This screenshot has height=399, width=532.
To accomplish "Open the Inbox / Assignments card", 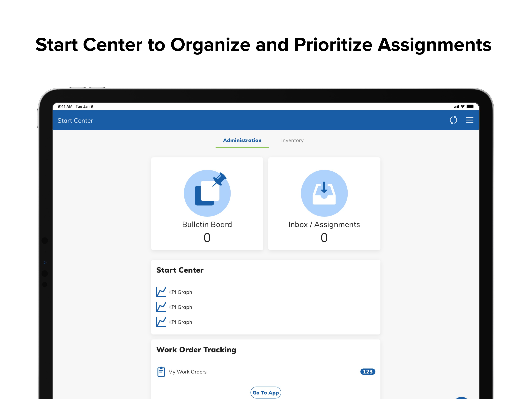I will click(324, 203).
